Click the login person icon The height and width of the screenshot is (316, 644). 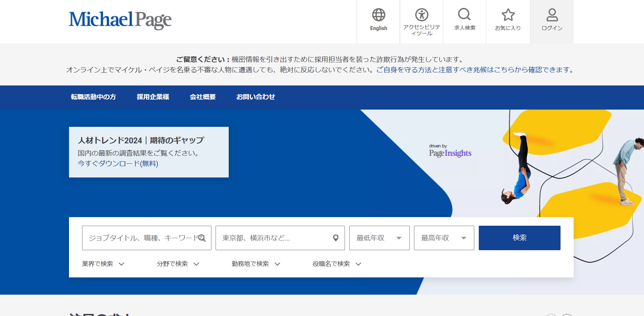552,15
